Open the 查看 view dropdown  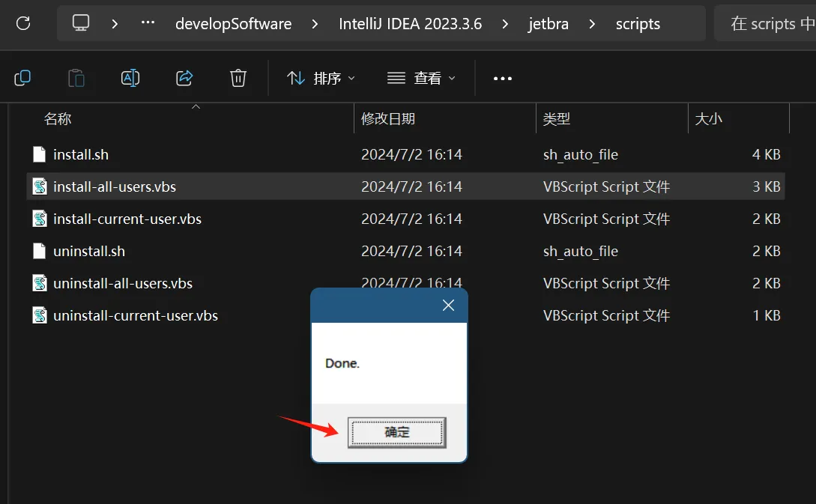click(422, 79)
